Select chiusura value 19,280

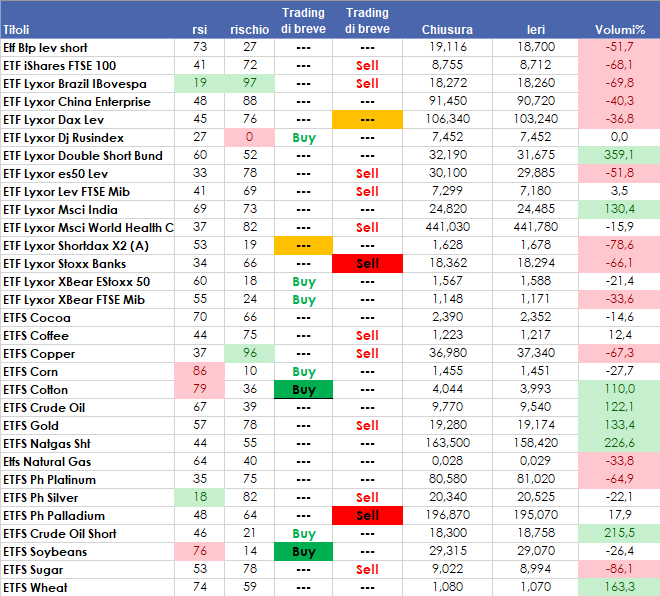[x=447, y=425]
